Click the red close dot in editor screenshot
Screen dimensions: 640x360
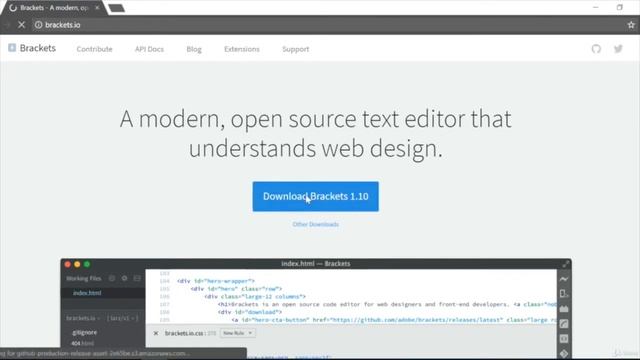coord(68,264)
